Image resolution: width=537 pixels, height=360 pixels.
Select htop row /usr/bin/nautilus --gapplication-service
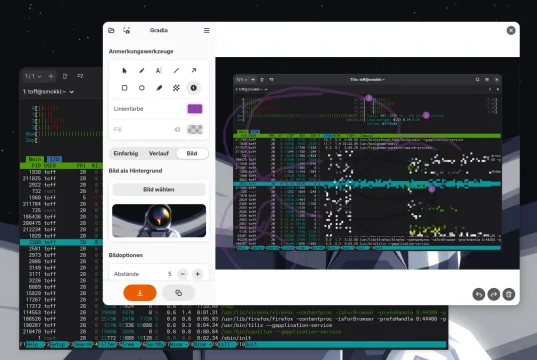click(234, 332)
